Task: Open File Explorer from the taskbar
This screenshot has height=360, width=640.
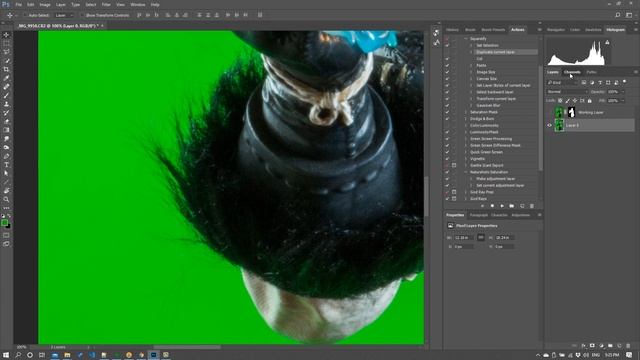Action: click(x=67, y=355)
